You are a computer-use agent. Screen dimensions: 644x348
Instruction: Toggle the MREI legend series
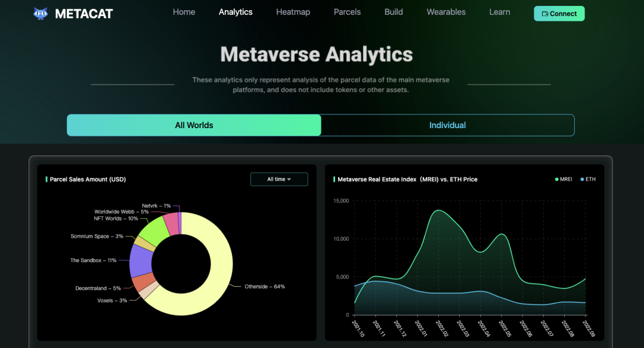[x=563, y=179]
